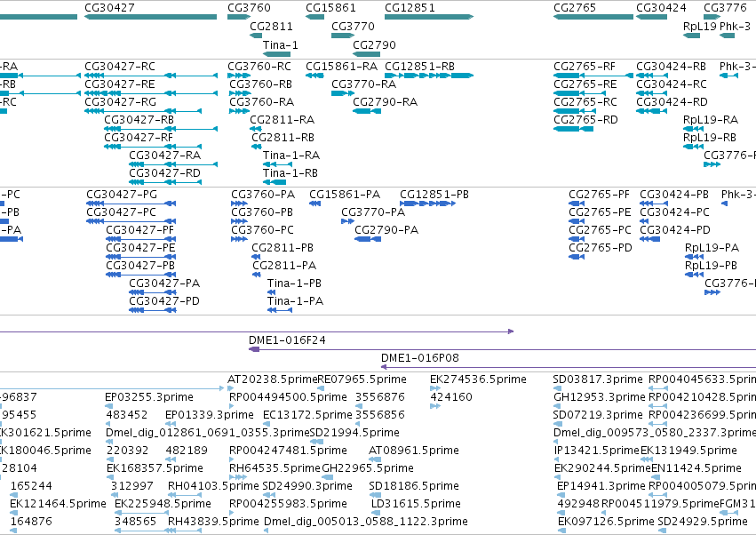Select transcript CG30424-RD

pyautogui.click(x=672, y=102)
